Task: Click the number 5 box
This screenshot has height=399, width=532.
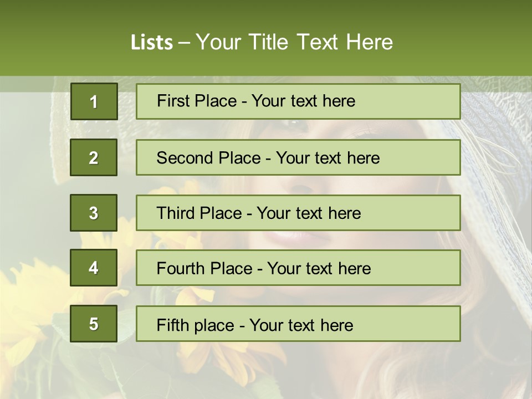Action: (94, 324)
